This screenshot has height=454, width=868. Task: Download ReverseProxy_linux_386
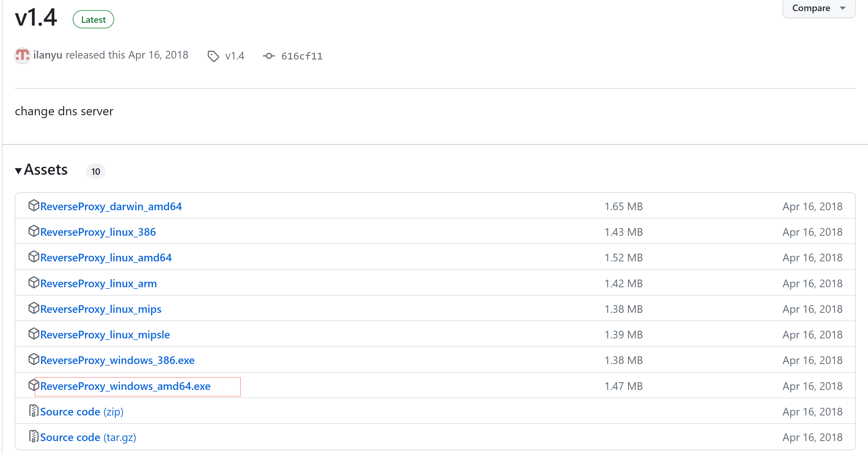(x=98, y=232)
